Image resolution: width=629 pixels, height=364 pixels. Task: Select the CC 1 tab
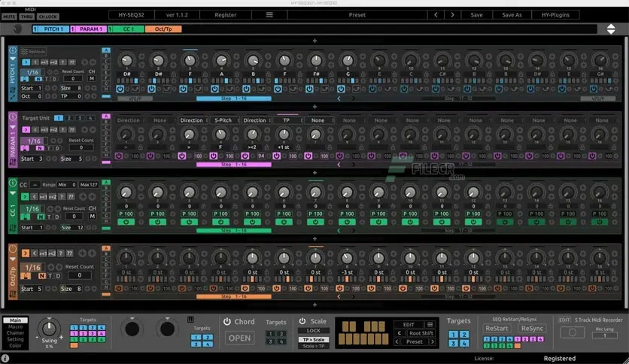click(126, 29)
